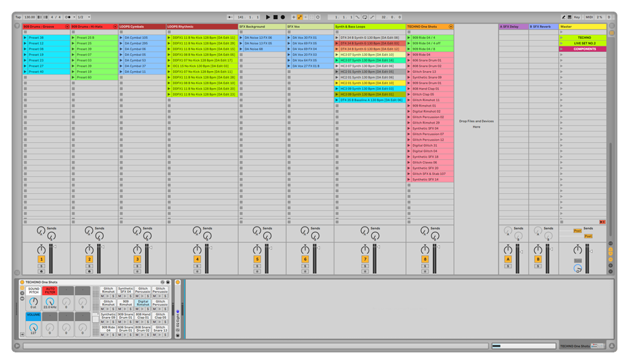629x364 pixels.
Task: Arm track 5 for recording
Action: click(257, 271)
